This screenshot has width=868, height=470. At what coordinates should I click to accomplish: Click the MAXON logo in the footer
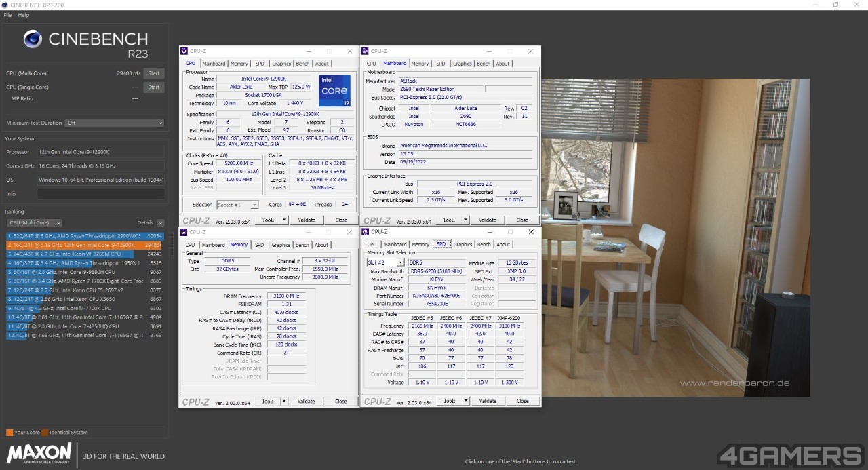[x=39, y=454]
